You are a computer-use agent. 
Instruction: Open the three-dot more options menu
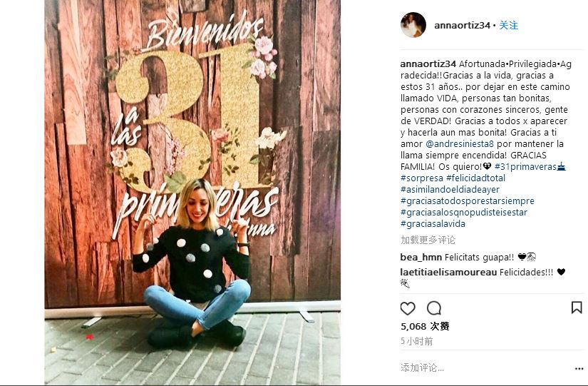coord(579,369)
